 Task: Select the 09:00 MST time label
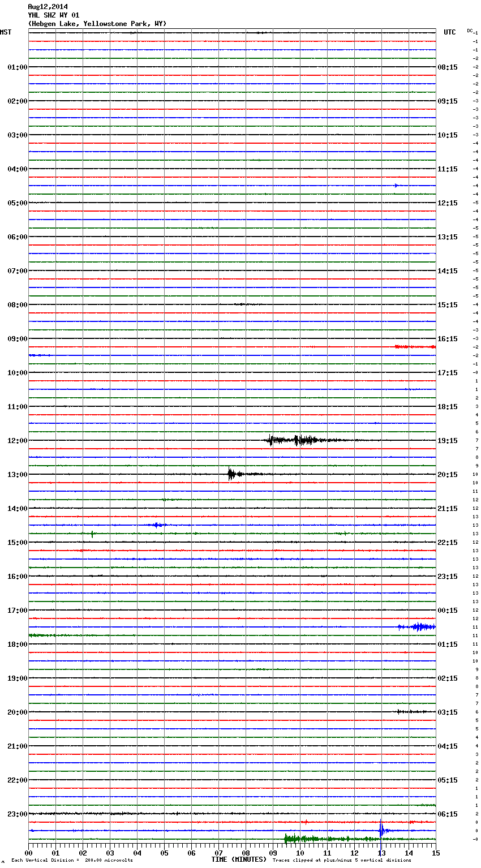click(x=18, y=339)
